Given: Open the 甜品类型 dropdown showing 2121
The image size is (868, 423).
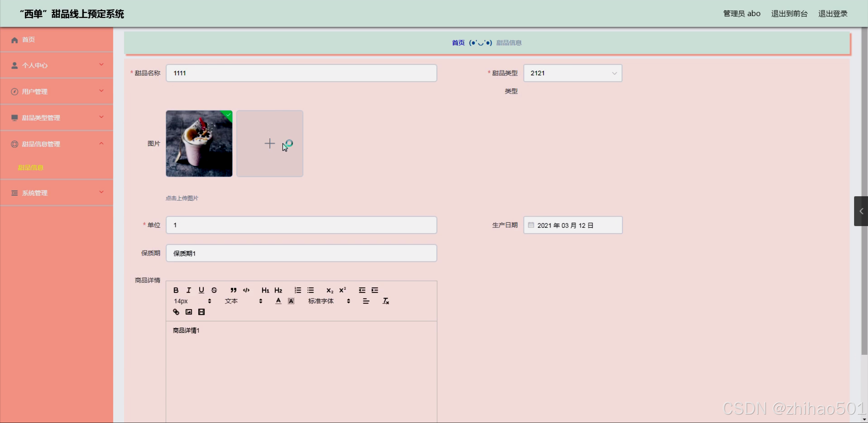Looking at the screenshot, I should point(573,73).
